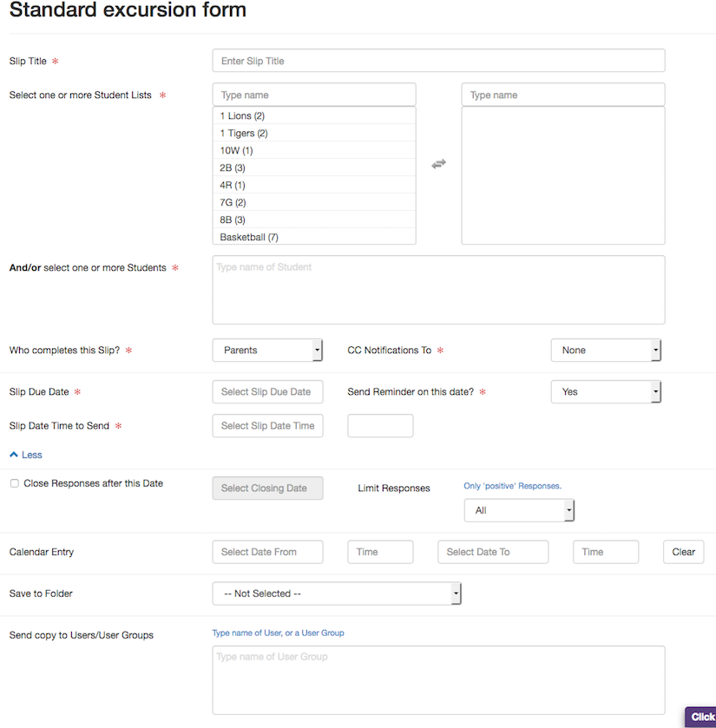
Task: Open the Save to Folder dropdown
Action: (x=337, y=594)
